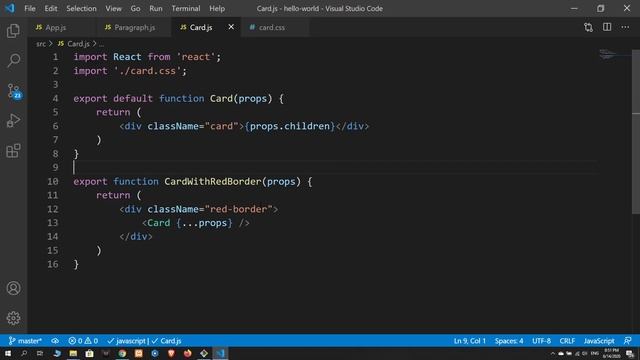Change line endings via CRLF
The image size is (640, 360).
coord(567,341)
